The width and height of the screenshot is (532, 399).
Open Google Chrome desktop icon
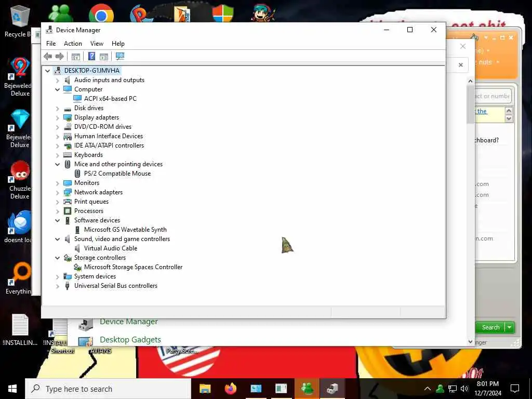[x=101, y=14]
